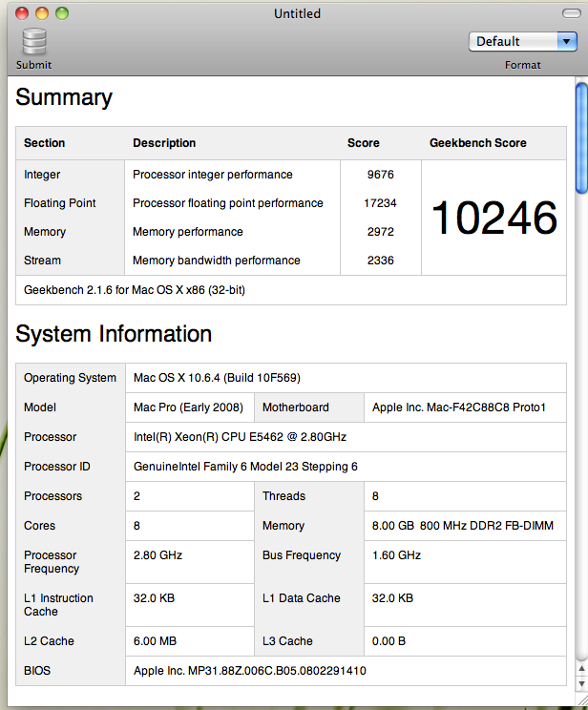The image size is (588, 710).
Task: Click the green zoom window button
Action: pyautogui.click(x=62, y=13)
